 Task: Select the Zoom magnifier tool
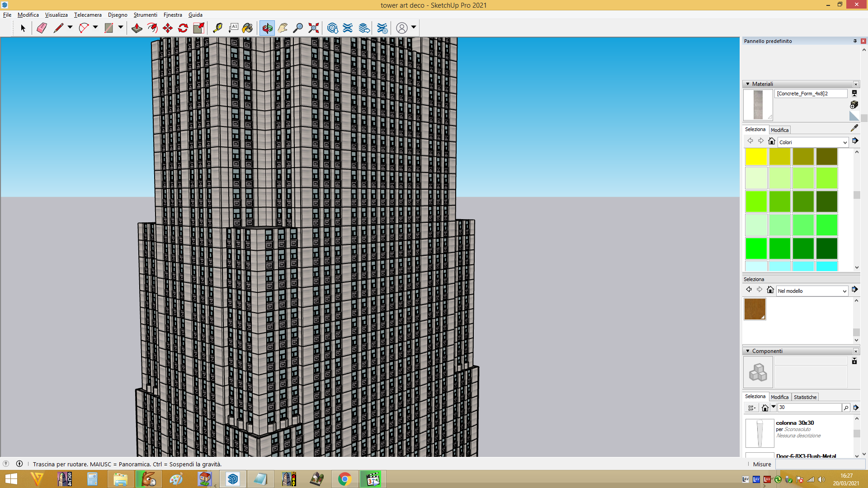coord(298,28)
